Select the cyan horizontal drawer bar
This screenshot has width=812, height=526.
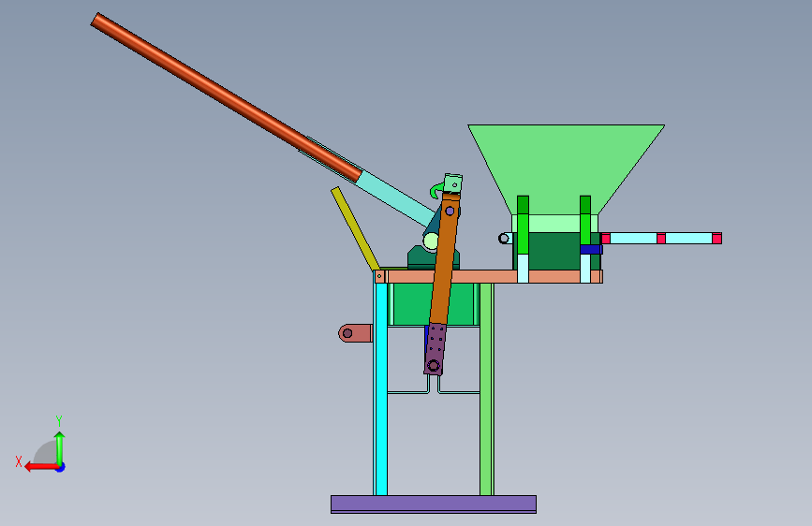tap(661, 238)
